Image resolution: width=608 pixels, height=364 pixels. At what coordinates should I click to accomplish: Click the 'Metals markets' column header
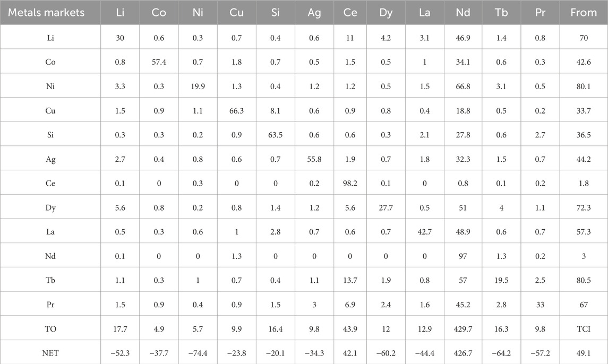tap(46, 12)
